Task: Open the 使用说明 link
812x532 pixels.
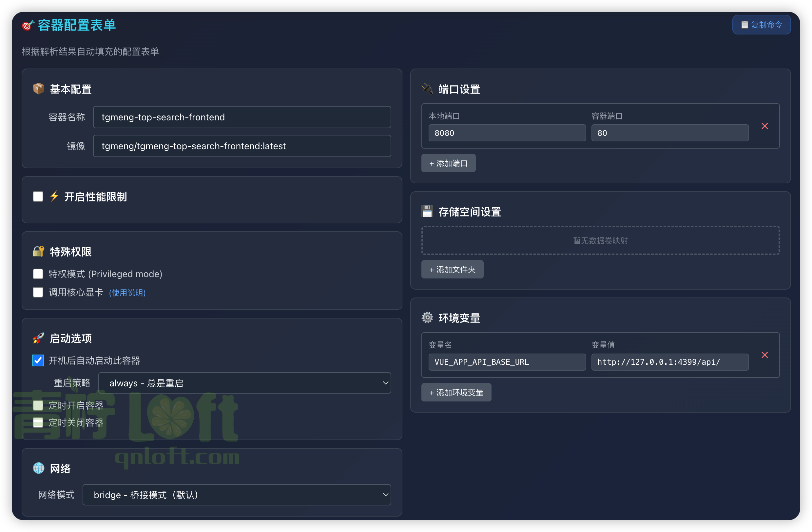Action: (127, 293)
